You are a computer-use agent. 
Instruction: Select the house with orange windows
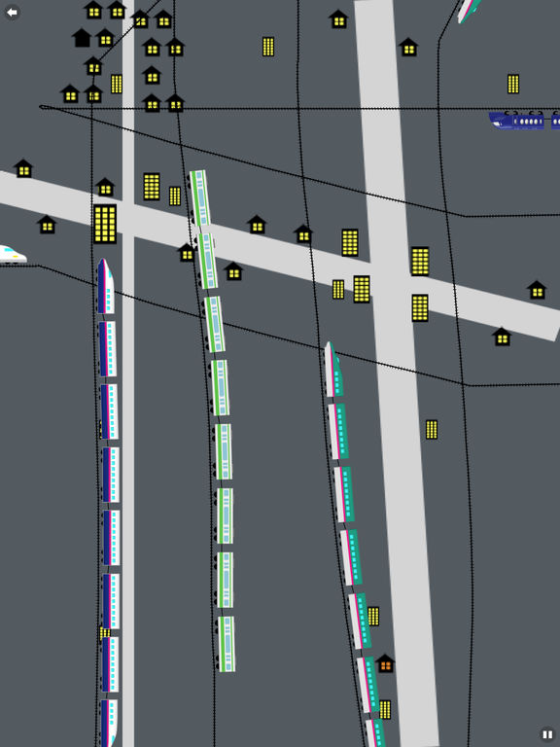pyautogui.click(x=385, y=663)
